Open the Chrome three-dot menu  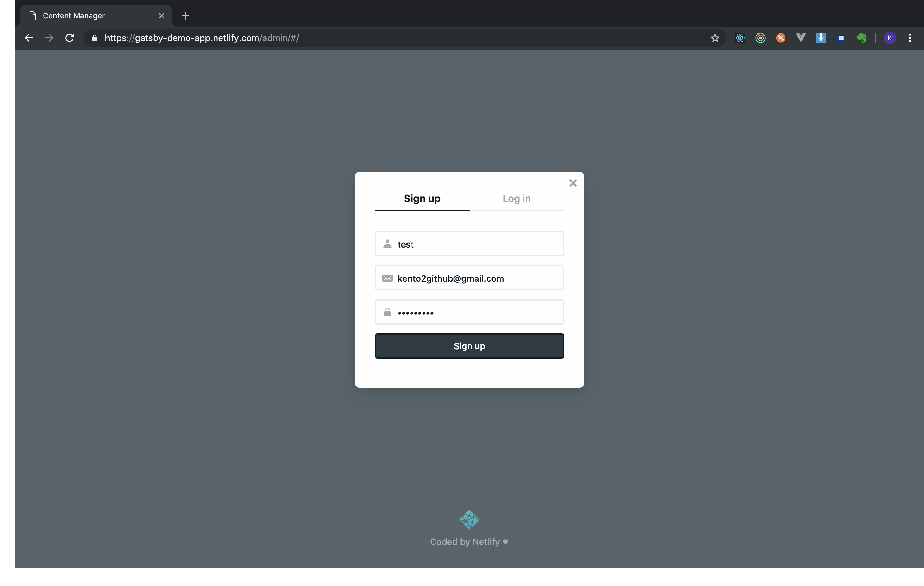(910, 38)
